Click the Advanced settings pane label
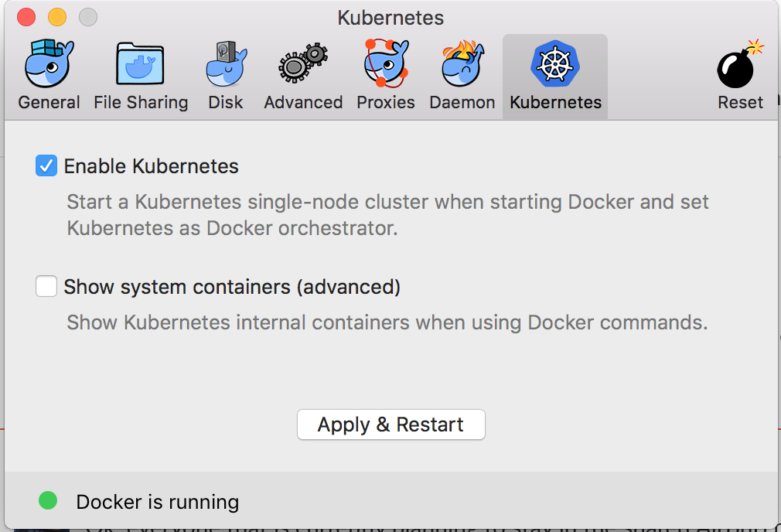This screenshot has height=532, width=781. [302, 101]
